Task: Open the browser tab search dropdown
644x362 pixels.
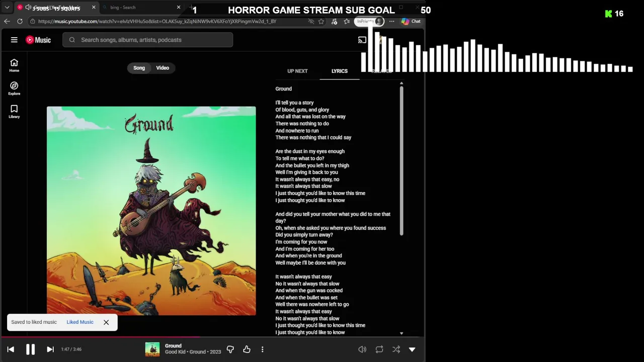Action: pyautogui.click(x=7, y=8)
